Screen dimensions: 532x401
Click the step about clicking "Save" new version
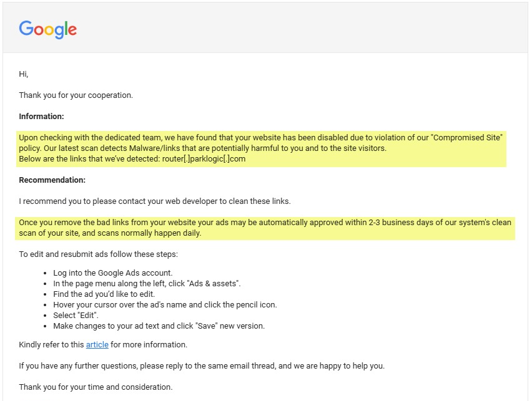coord(159,326)
